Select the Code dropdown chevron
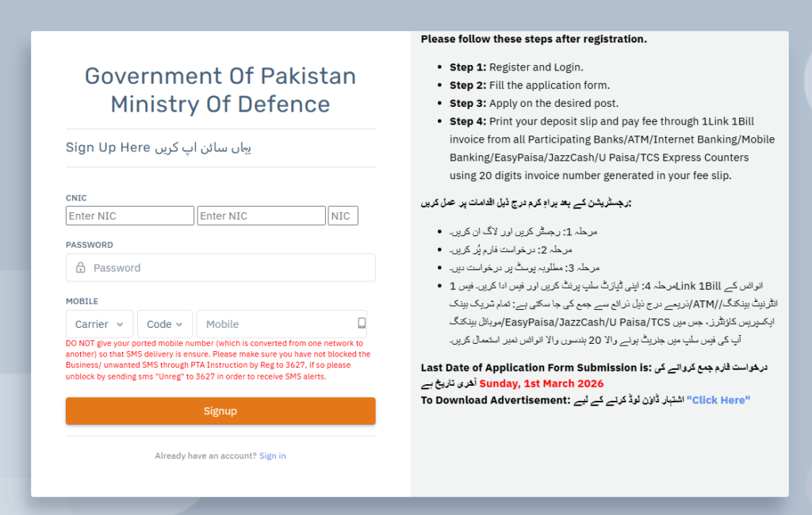The height and width of the screenshot is (515, 812). [x=182, y=324]
